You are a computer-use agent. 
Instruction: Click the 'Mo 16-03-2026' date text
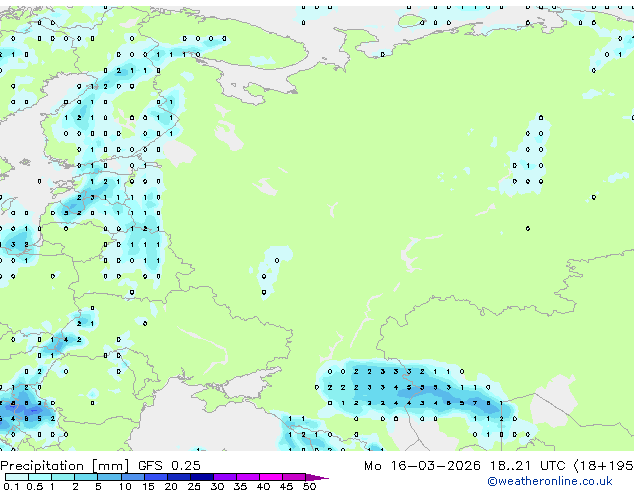pos(422,465)
